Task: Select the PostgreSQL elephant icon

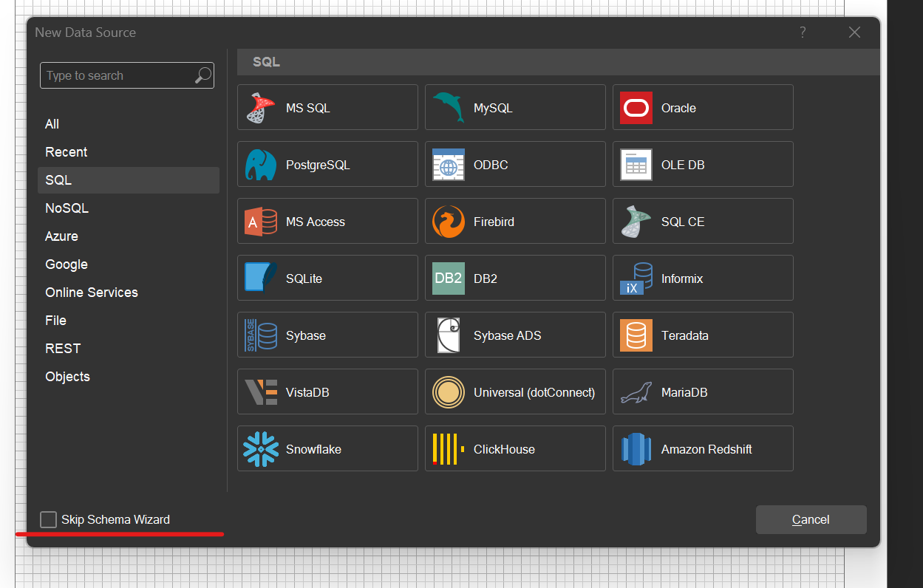Action: (259, 163)
